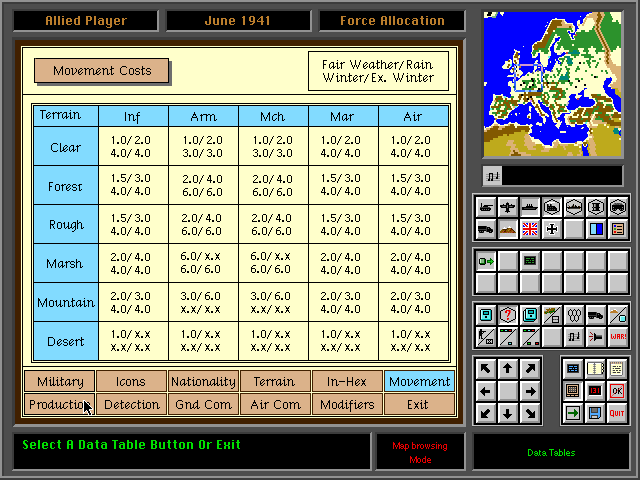Click the hexagon railcar icon

618,207
